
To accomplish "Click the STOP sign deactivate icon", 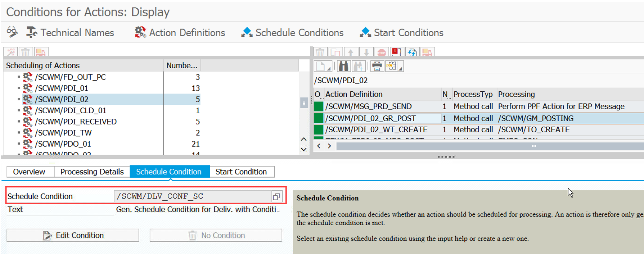I will [x=382, y=52].
